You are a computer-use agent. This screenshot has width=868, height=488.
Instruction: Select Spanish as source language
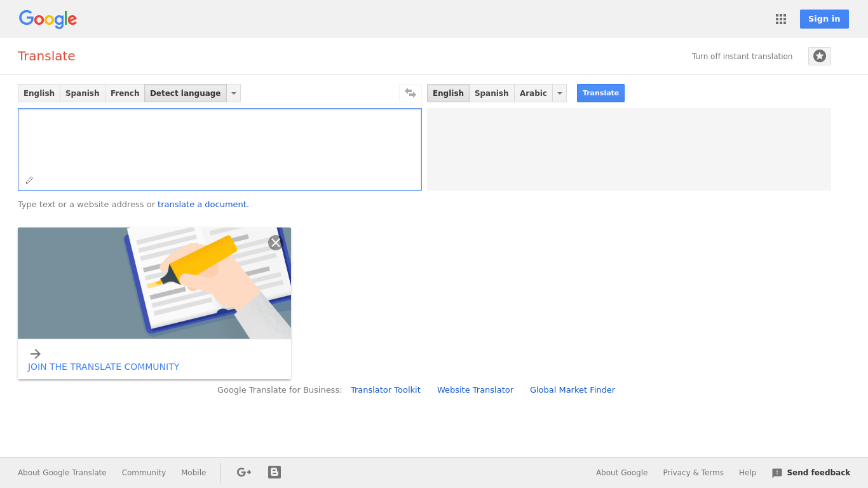[x=83, y=93]
